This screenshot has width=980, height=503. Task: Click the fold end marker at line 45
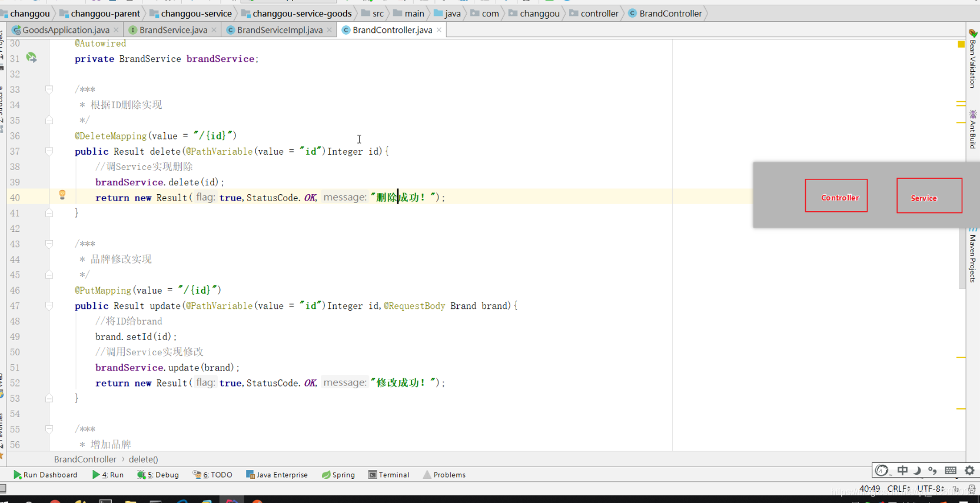pos(49,275)
